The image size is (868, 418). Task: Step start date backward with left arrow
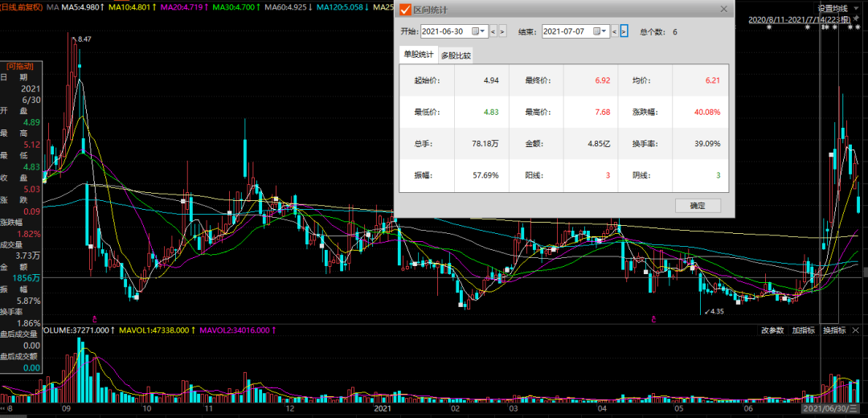coord(493,31)
